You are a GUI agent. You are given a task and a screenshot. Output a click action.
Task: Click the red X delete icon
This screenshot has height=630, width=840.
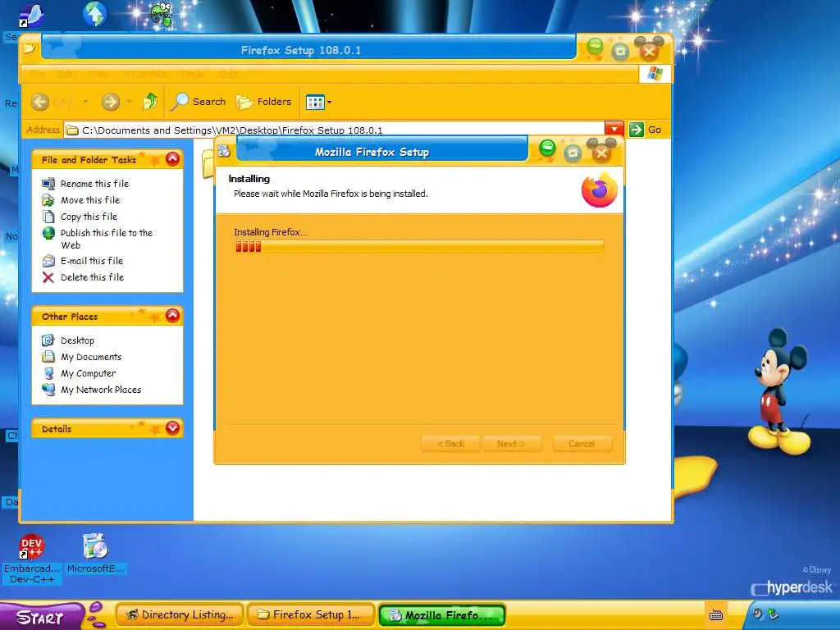48,277
